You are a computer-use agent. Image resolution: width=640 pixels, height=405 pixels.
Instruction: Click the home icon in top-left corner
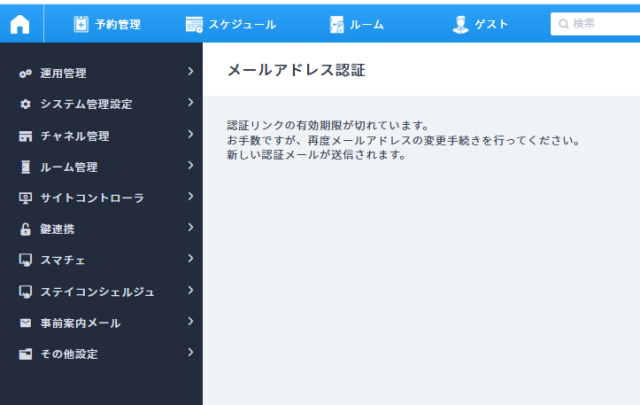pos(20,24)
